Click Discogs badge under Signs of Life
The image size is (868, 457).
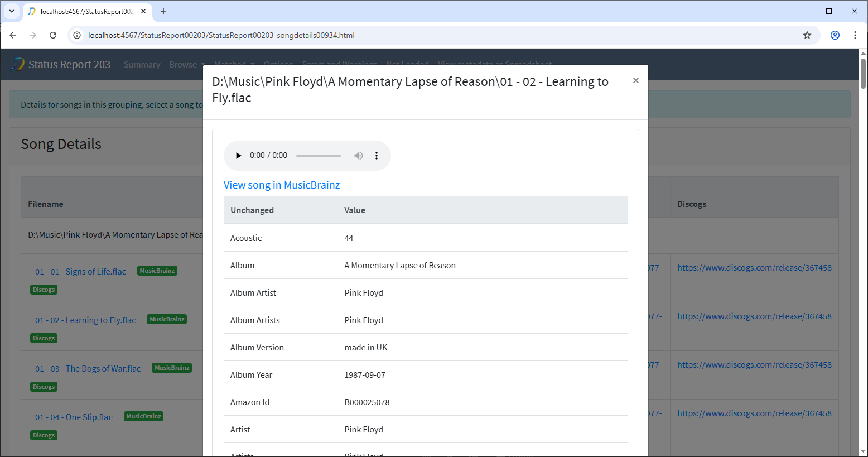(44, 290)
